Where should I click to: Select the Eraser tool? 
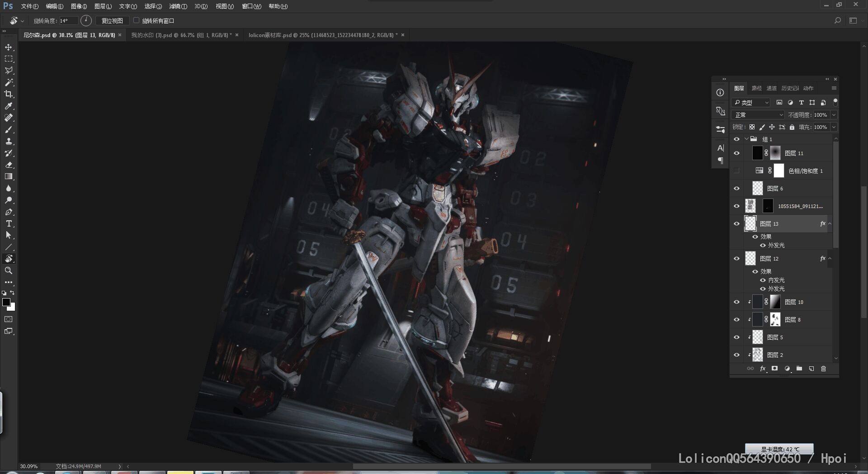click(9, 165)
